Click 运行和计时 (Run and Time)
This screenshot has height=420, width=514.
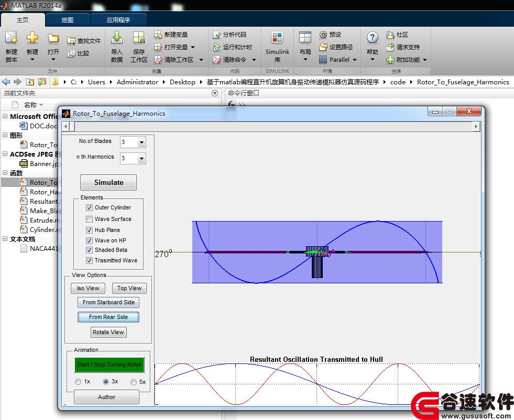coord(233,47)
